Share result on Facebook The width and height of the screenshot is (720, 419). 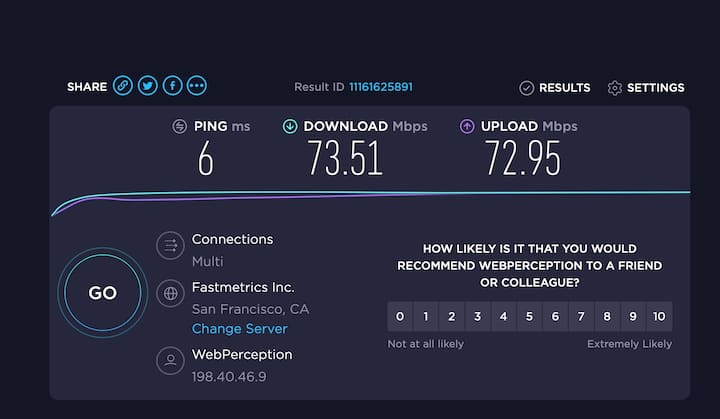172,87
